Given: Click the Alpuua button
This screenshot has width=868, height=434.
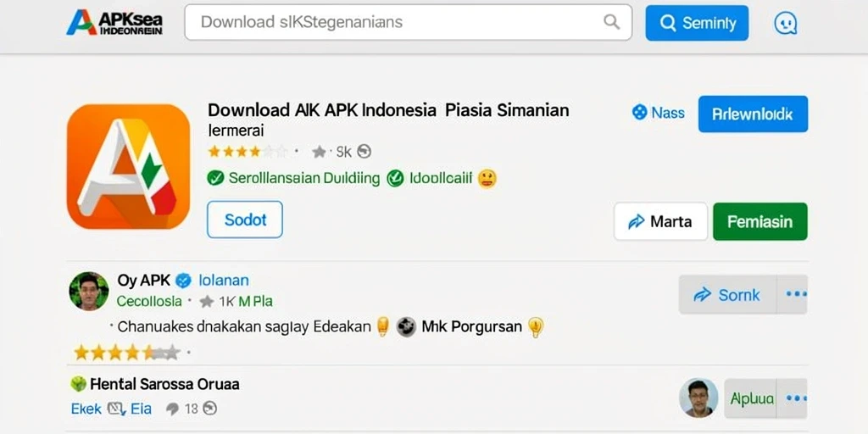Looking at the screenshot, I should [752, 398].
